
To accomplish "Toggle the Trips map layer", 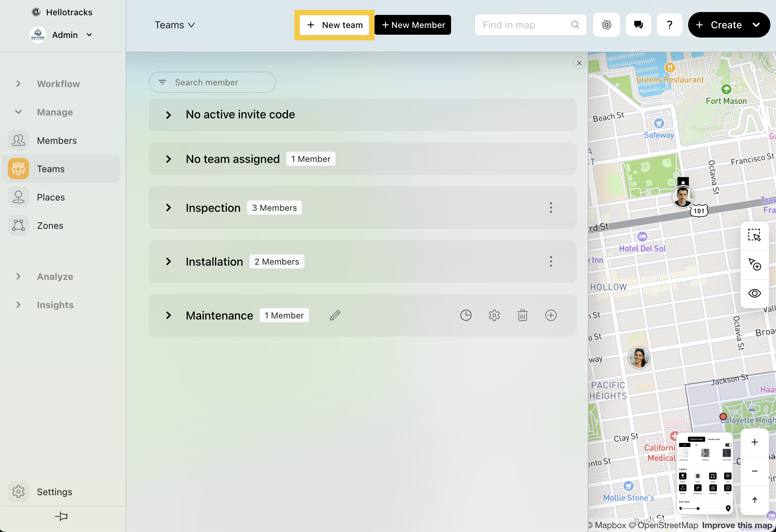I will click(728, 488).
